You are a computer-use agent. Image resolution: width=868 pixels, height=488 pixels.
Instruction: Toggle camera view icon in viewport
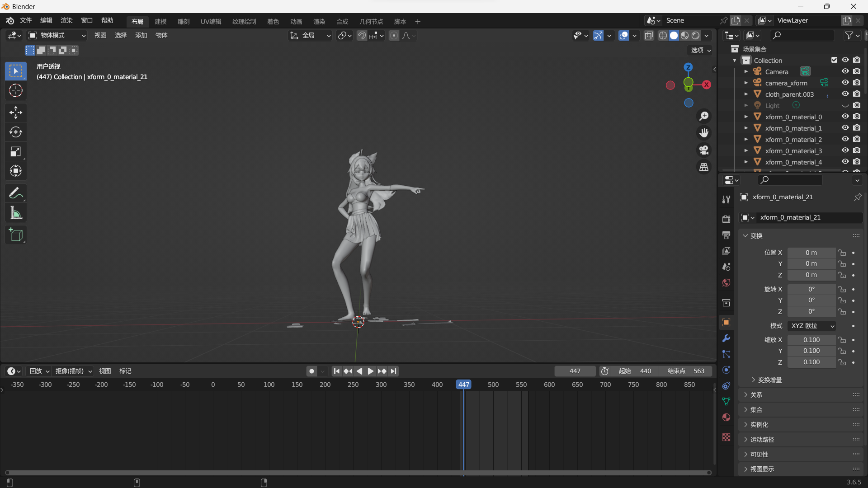click(x=704, y=150)
